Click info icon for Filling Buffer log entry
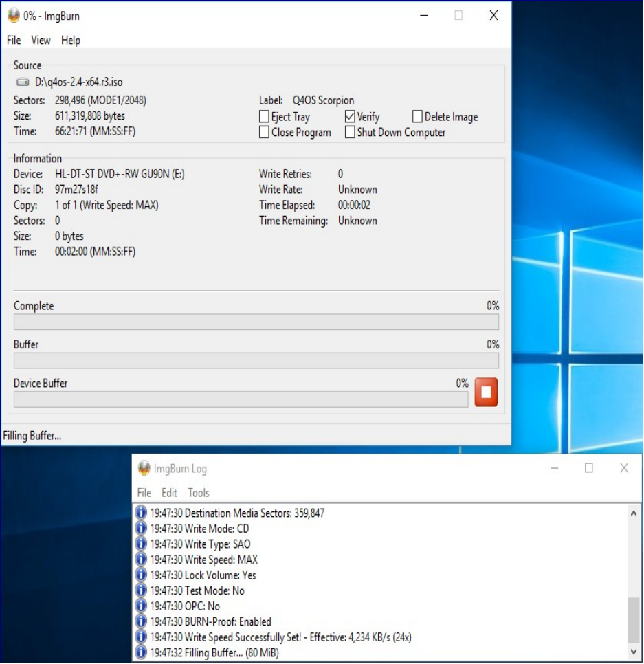Viewport: 644px width, 664px height. [x=142, y=652]
